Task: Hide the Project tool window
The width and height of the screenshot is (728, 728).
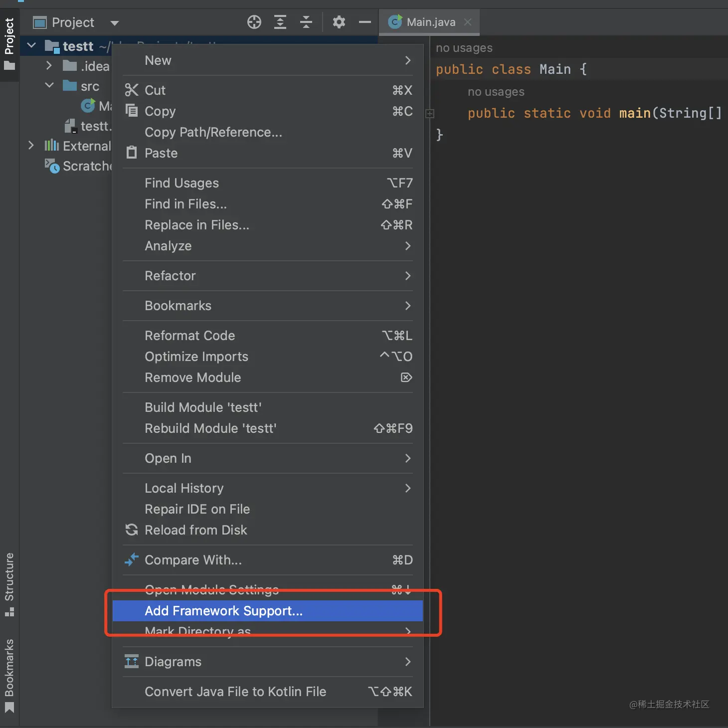Action: click(x=365, y=22)
